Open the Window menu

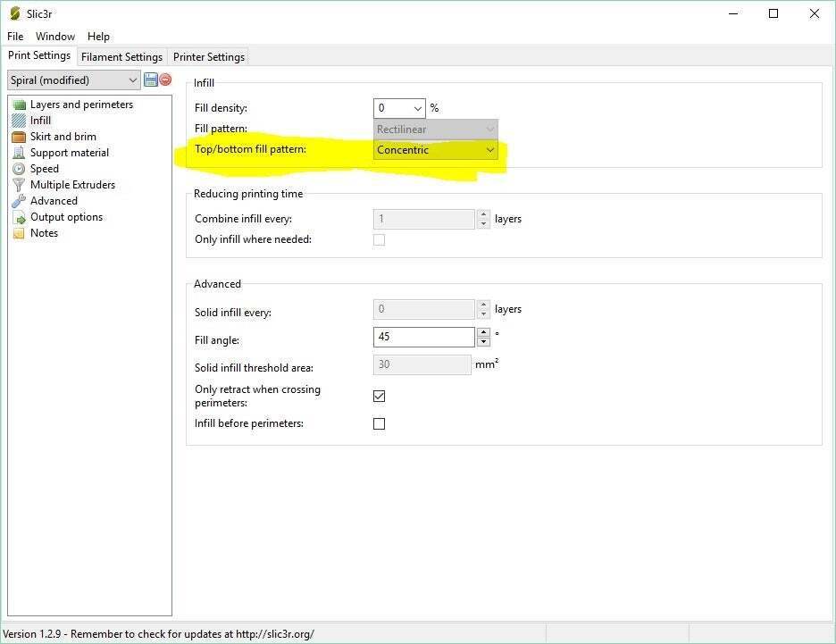pos(54,37)
